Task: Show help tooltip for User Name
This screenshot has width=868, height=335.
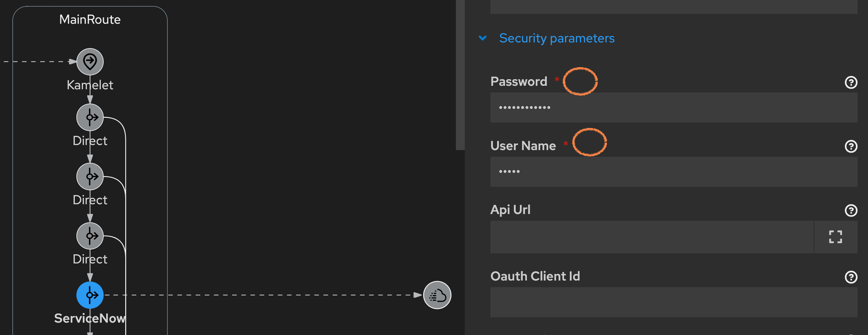Action: (851, 146)
